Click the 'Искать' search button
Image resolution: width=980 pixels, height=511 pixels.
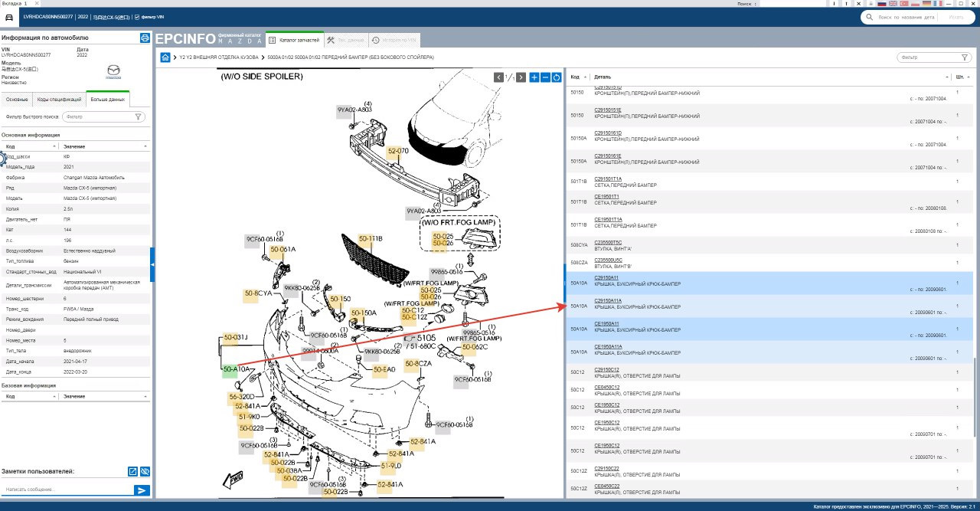[x=957, y=17]
